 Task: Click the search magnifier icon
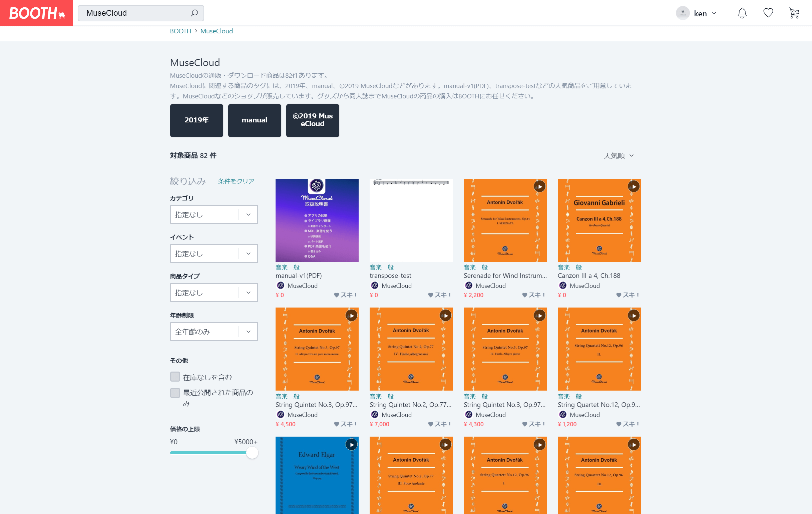click(x=194, y=13)
